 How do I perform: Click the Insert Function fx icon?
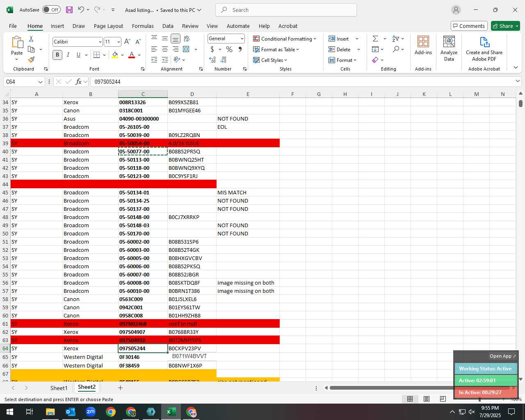coord(78,82)
